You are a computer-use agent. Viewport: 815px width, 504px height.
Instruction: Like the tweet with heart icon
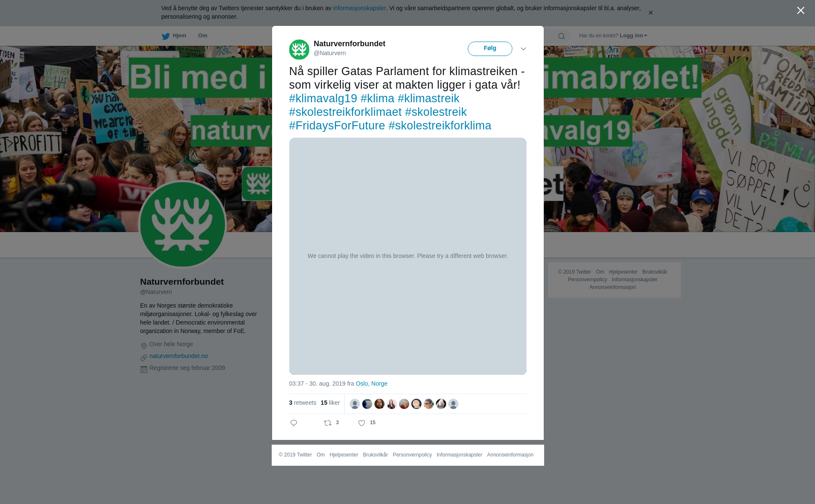point(362,423)
